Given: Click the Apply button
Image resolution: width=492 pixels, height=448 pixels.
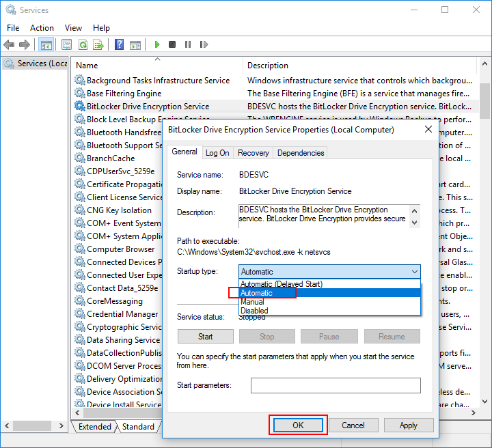Looking at the screenshot, I should point(409,425).
